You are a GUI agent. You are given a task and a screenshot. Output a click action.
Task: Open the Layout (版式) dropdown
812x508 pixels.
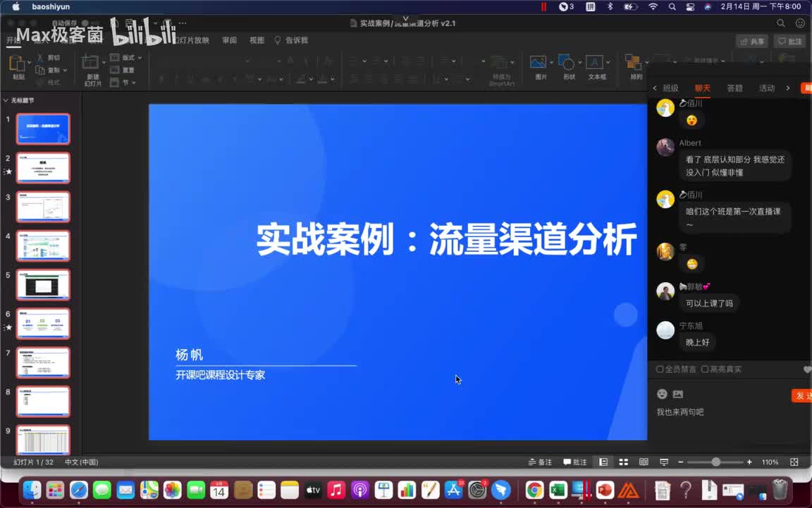pyautogui.click(x=140, y=58)
